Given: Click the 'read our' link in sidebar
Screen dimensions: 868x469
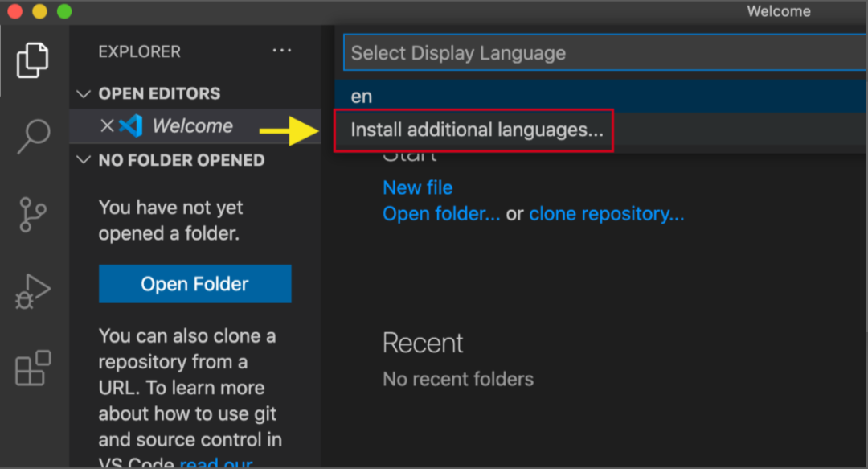Looking at the screenshot, I should 216,463.
